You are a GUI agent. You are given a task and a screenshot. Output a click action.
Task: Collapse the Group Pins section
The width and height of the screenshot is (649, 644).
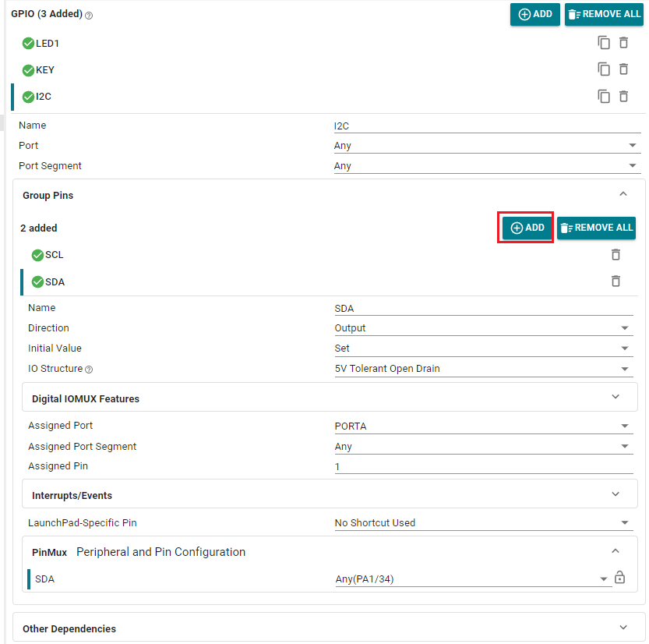pyautogui.click(x=622, y=195)
